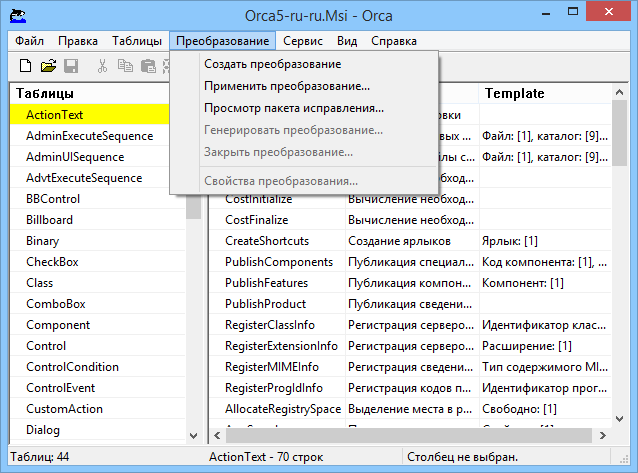Click the Таблиц: 44 status bar text

(x=40, y=457)
